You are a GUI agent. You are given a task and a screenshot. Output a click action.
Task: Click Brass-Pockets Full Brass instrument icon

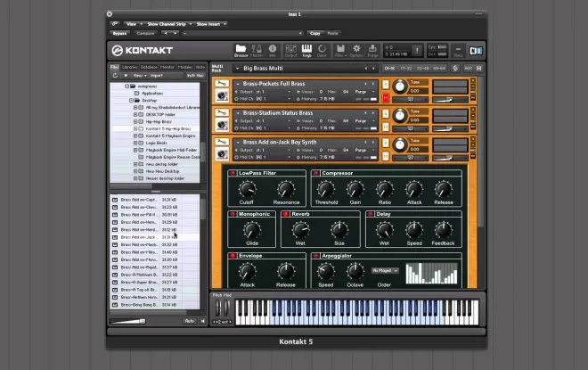click(222, 95)
